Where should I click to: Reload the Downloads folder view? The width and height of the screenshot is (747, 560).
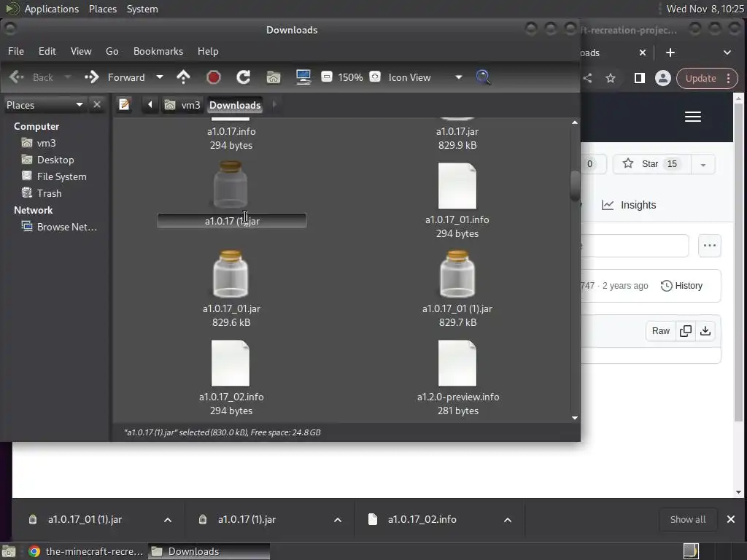(x=244, y=77)
